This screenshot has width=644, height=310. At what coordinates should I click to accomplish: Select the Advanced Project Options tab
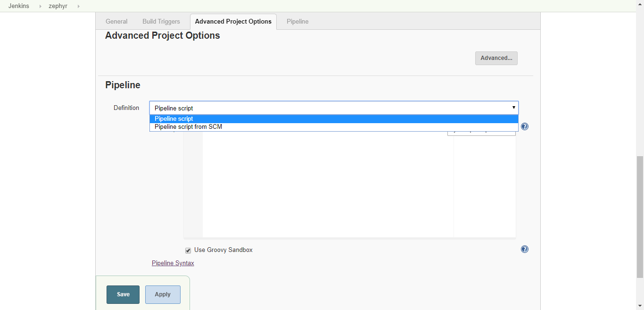pos(233,21)
